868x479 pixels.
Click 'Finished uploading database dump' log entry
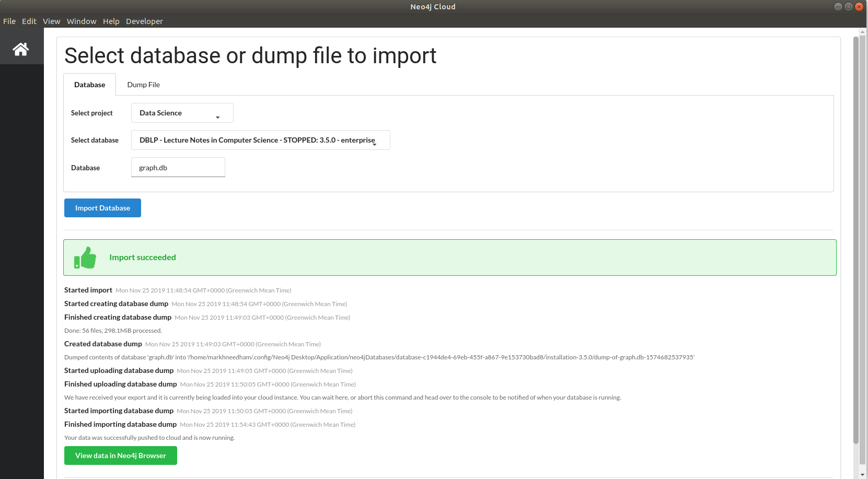(210, 384)
